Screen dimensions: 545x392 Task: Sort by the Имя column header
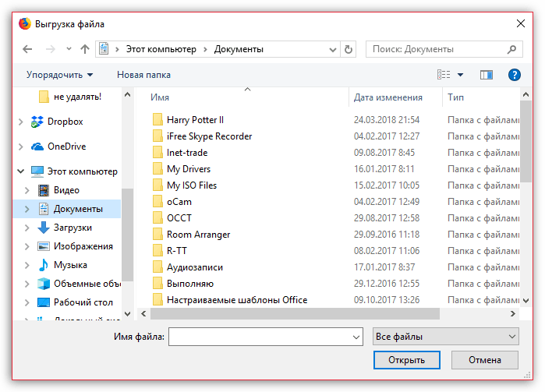click(160, 97)
